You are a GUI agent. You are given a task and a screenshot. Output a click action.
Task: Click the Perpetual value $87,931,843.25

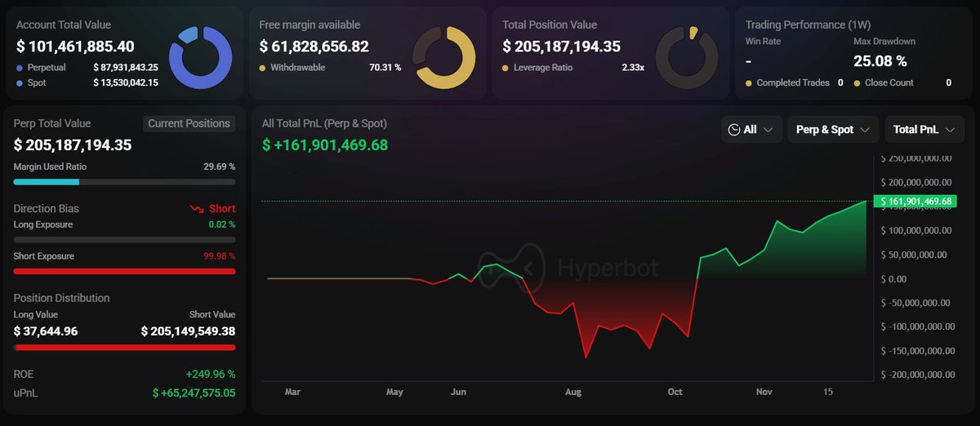[x=126, y=68]
